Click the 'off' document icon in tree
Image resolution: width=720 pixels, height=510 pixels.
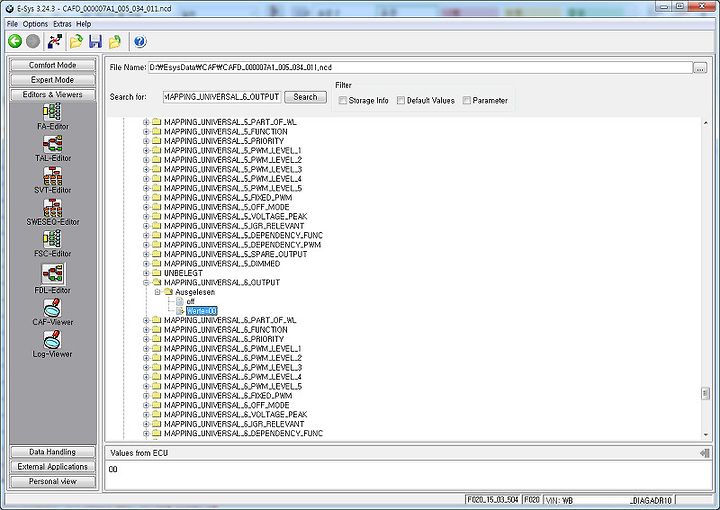(179, 302)
